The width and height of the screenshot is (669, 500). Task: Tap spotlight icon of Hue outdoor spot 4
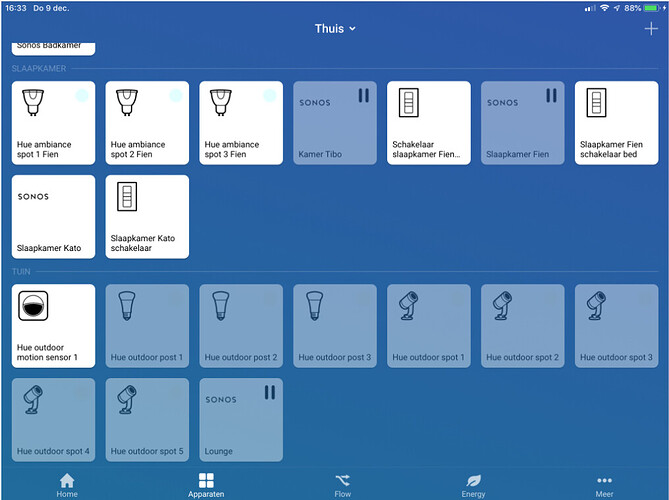point(33,399)
